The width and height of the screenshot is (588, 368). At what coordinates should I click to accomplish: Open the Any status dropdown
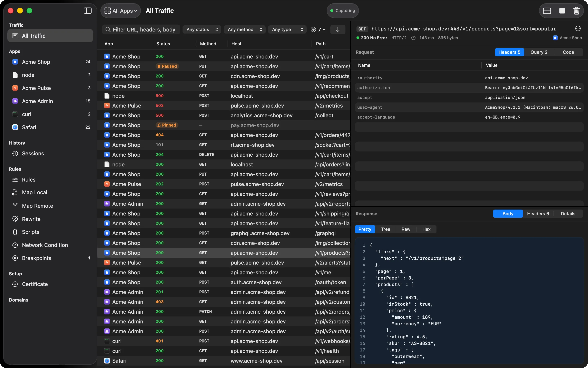tap(202, 29)
